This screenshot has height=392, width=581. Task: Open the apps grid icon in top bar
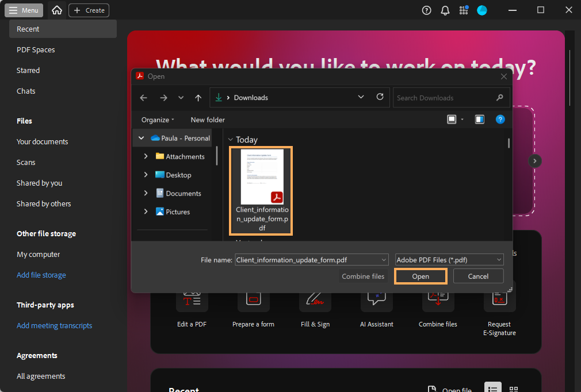point(464,10)
